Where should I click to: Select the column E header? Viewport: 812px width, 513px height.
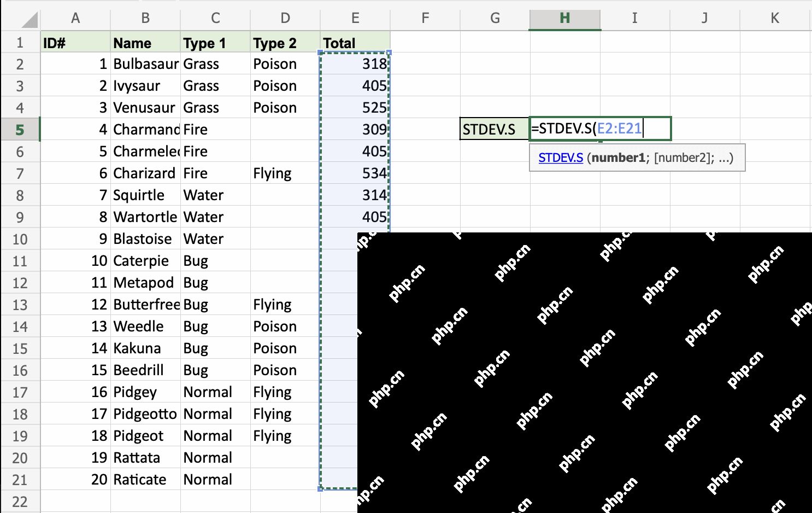point(355,18)
